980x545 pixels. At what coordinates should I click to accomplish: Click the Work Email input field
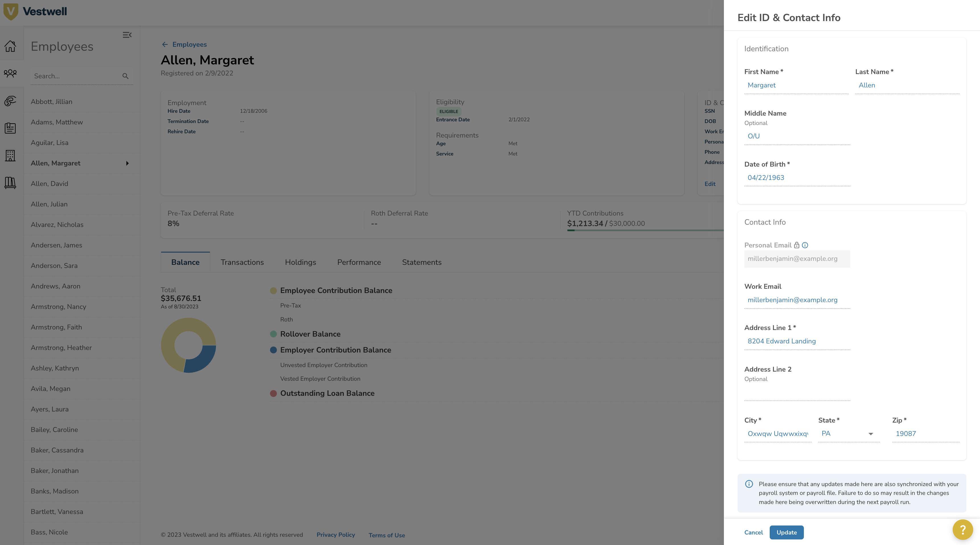pos(797,300)
